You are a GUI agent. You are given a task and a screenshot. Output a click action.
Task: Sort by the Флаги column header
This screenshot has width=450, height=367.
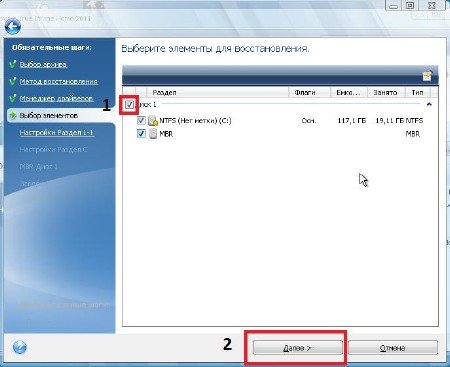point(309,92)
